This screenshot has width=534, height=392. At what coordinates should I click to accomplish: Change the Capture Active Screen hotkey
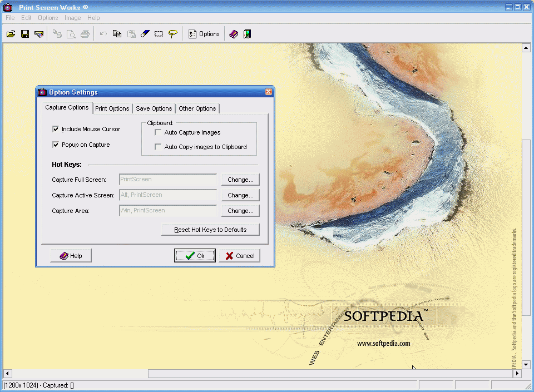(x=240, y=195)
